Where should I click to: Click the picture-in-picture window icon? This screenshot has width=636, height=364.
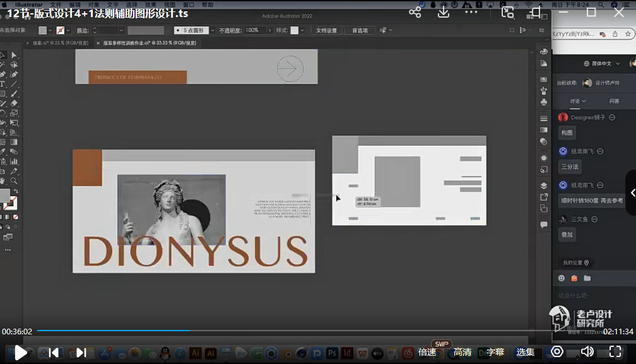tap(507, 12)
